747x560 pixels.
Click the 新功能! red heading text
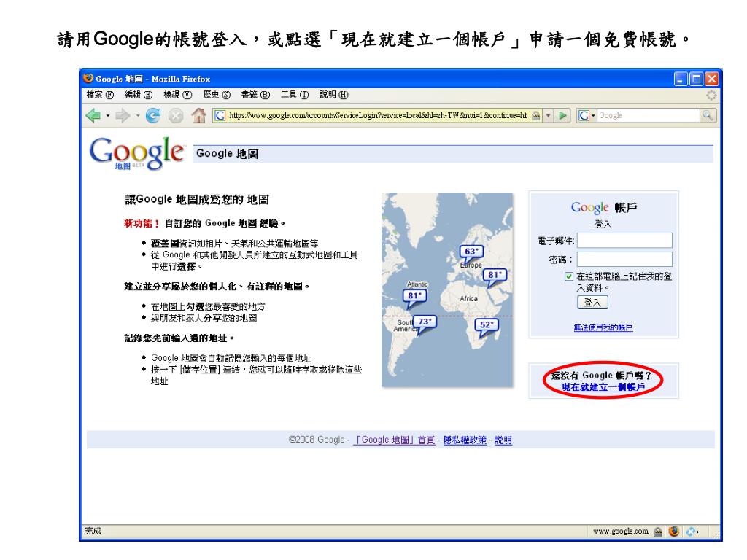coord(142,223)
